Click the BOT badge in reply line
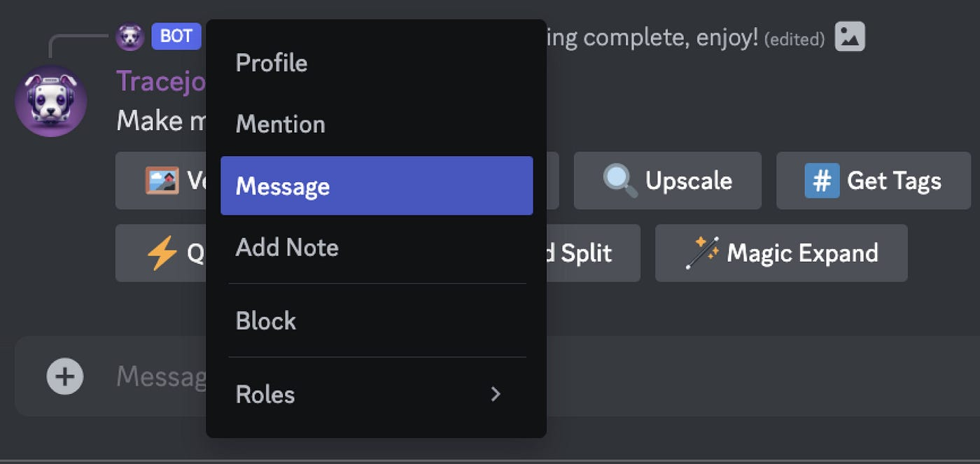The width and height of the screenshot is (980, 464). pyautogui.click(x=176, y=36)
